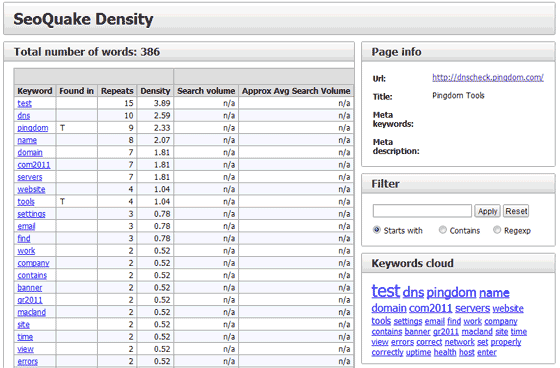Open the 'dns' keyword link in table
The image size is (560, 368).
click(x=24, y=116)
